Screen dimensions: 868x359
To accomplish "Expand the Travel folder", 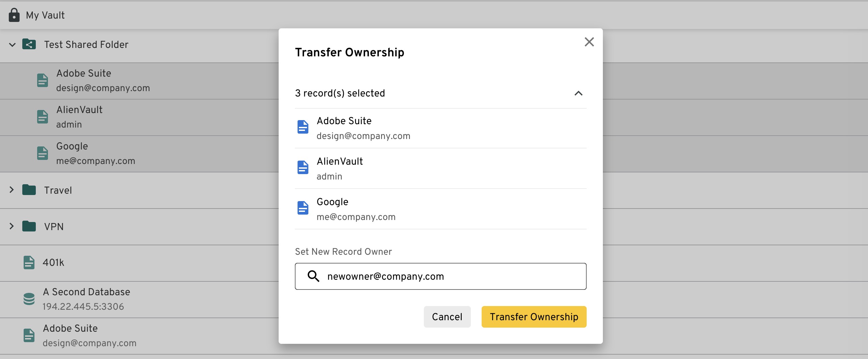I will [11, 190].
